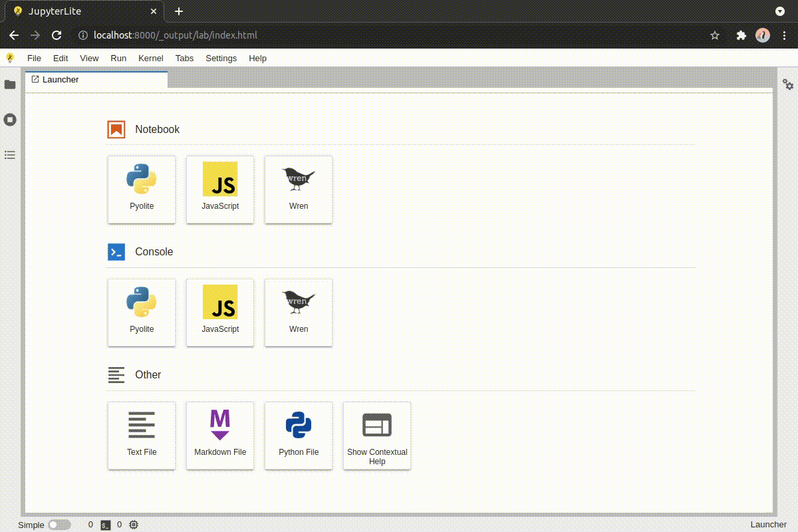The image size is (798, 532).
Task: Open the Settings menu
Action: (221, 58)
